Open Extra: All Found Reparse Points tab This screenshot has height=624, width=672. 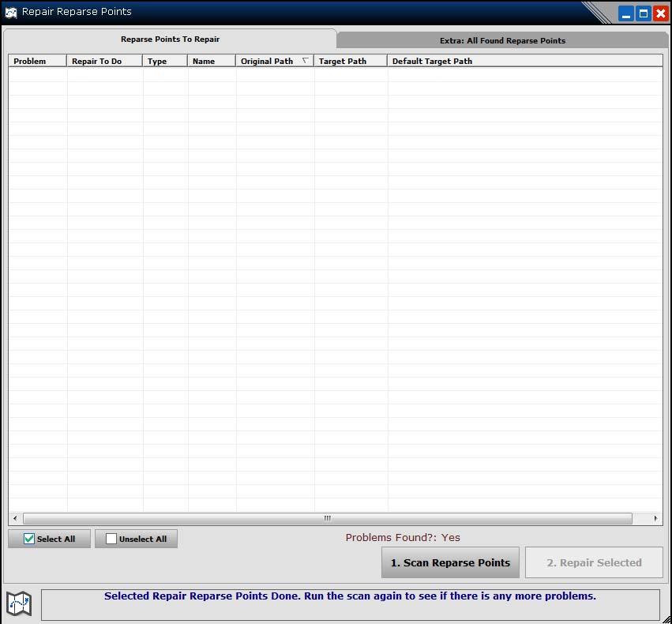tap(502, 41)
